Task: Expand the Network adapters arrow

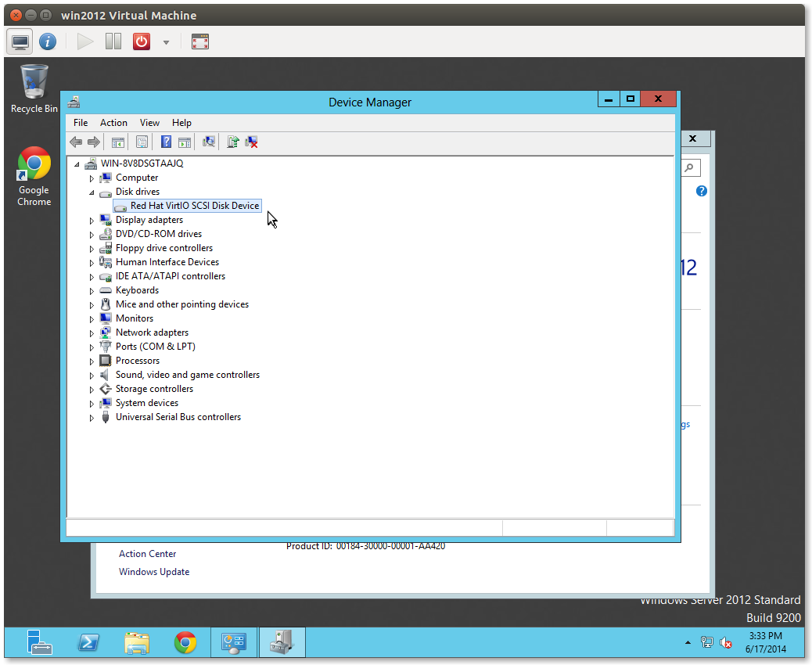Action: tap(92, 333)
